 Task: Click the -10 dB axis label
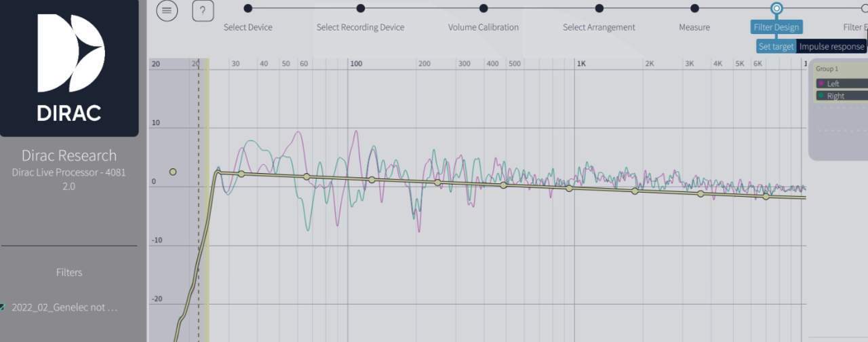[156, 240]
